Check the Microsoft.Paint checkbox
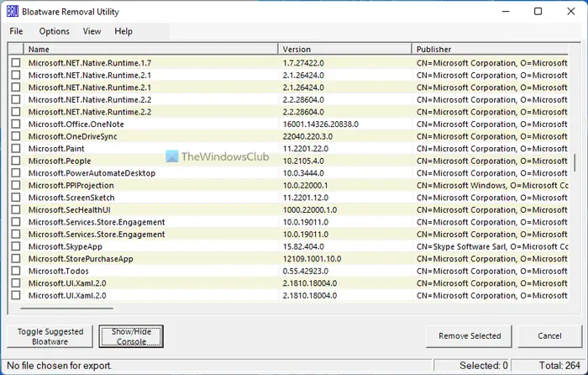Screen dimensions: 588x375 tap(16, 148)
